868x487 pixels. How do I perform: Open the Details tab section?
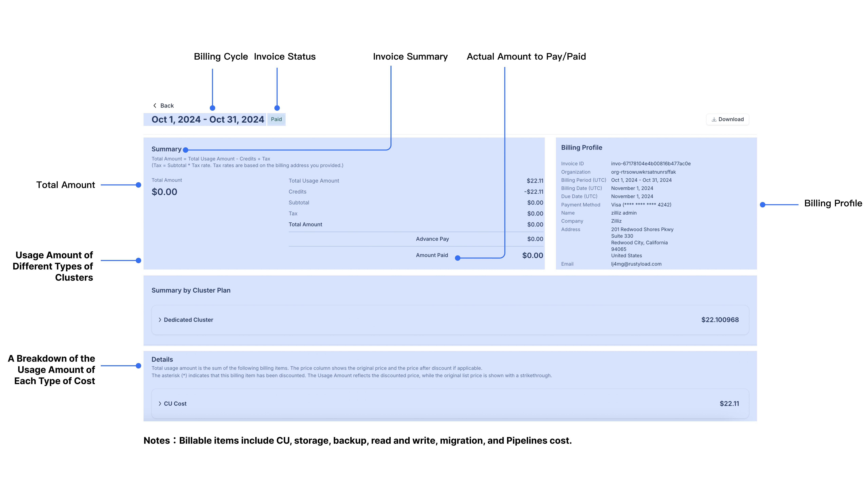[x=162, y=359]
